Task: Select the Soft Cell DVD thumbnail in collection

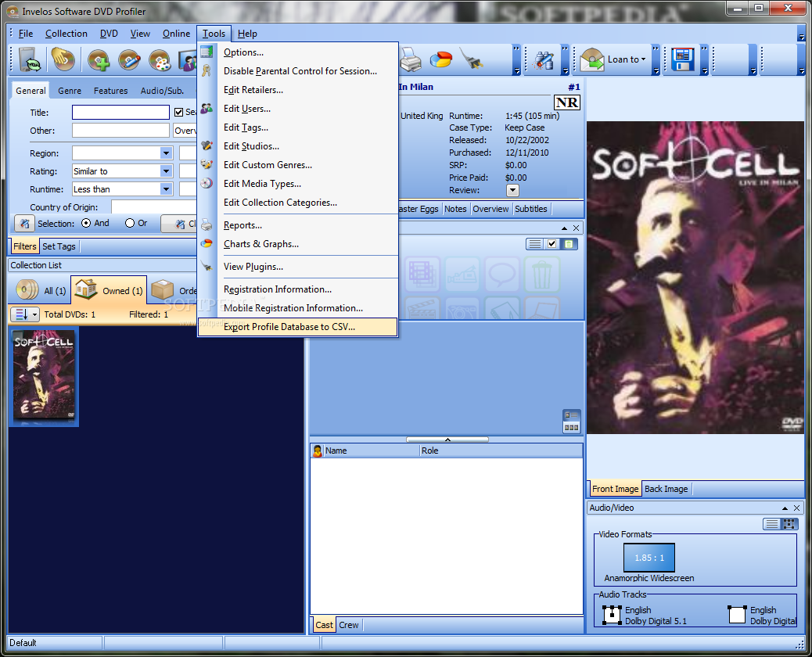Action: [44, 376]
